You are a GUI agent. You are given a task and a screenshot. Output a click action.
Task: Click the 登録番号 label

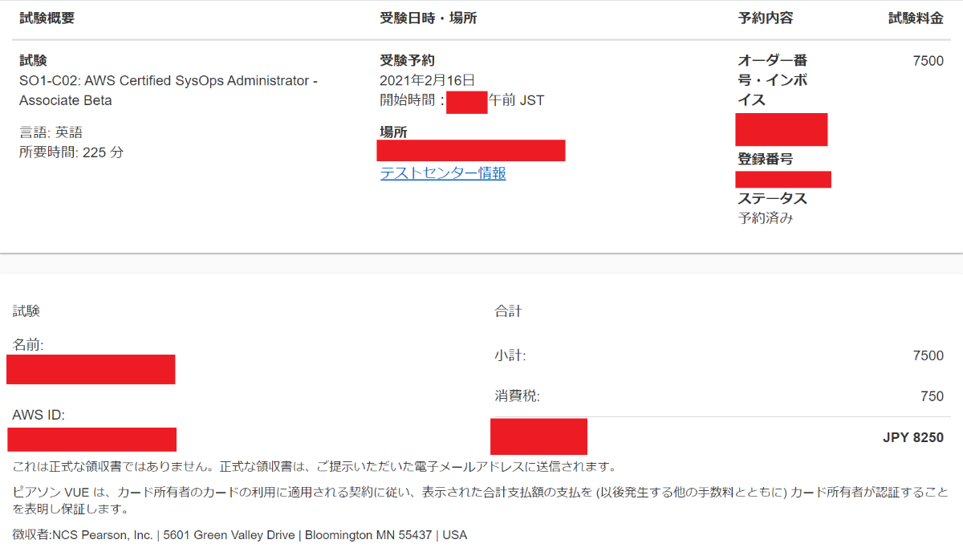coord(766,159)
